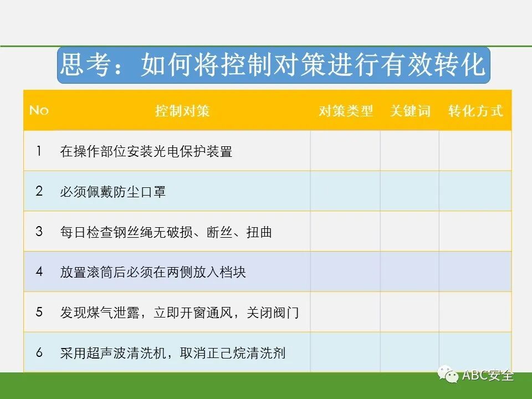
Task: Click empty 关键词 cell in row 5
Action: click(x=410, y=312)
